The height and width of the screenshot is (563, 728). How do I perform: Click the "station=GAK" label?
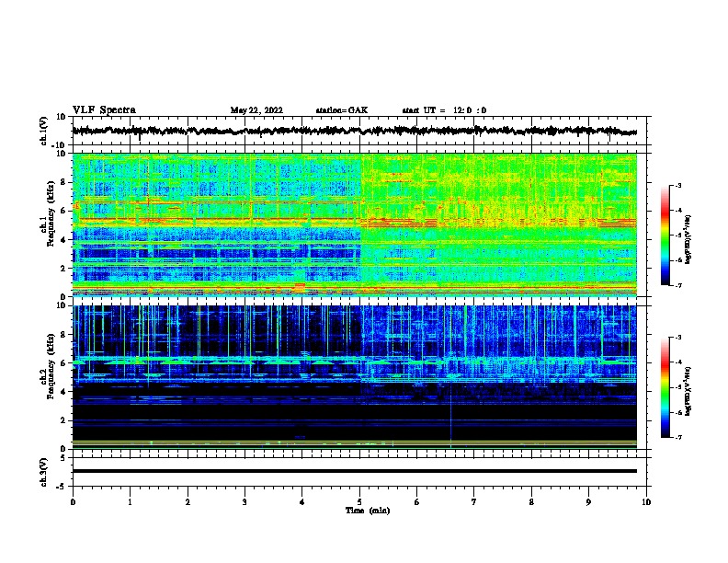[x=342, y=110]
